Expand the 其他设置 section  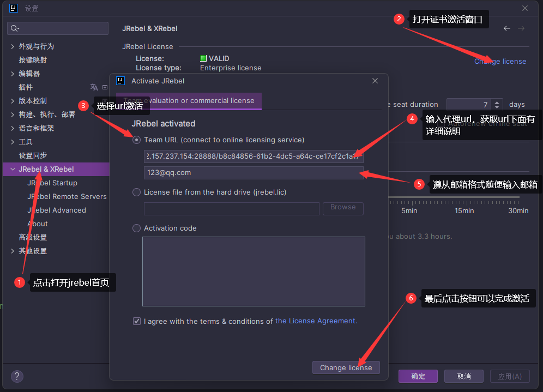13,251
